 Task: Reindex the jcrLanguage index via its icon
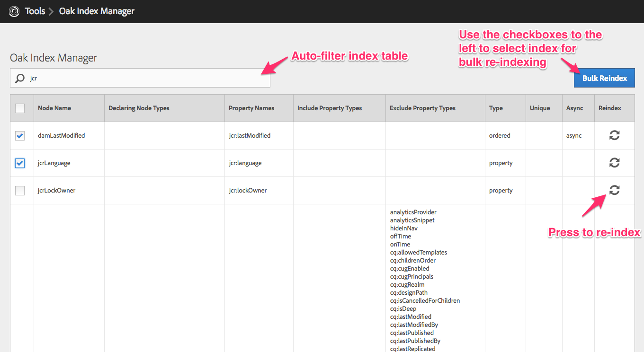pyautogui.click(x=614, y=163)
